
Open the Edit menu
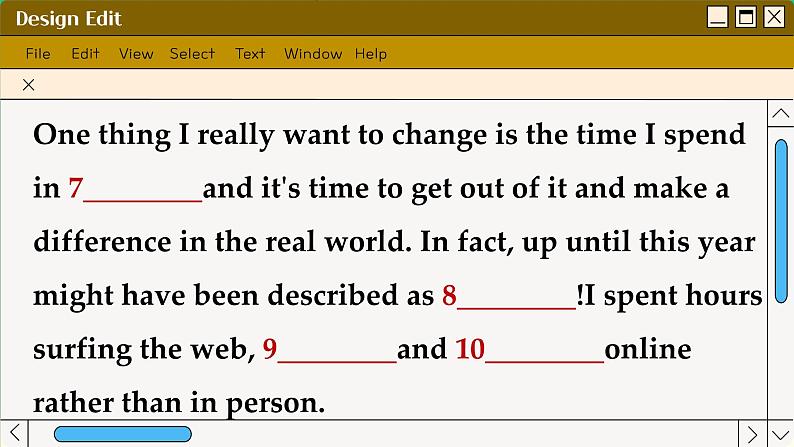click(85, 54)
